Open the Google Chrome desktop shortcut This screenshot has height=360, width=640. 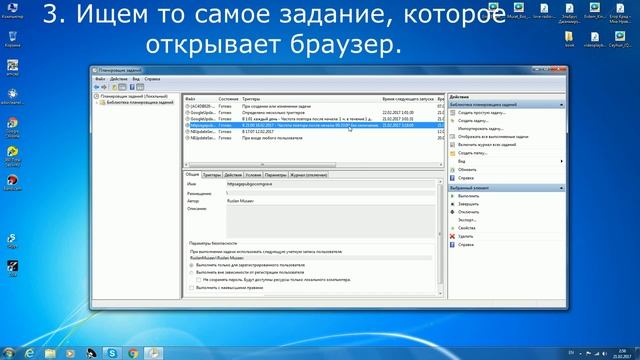pos(12,127)
